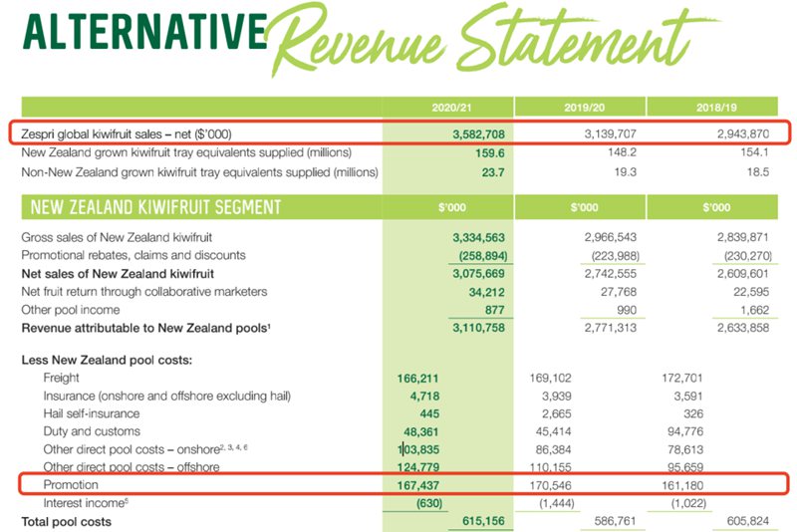Click the "NEW ZEALAND KIWIFRUIT SEGMENT" section header
The width and height of the screenshot is (797, 532).
[155, 207]
